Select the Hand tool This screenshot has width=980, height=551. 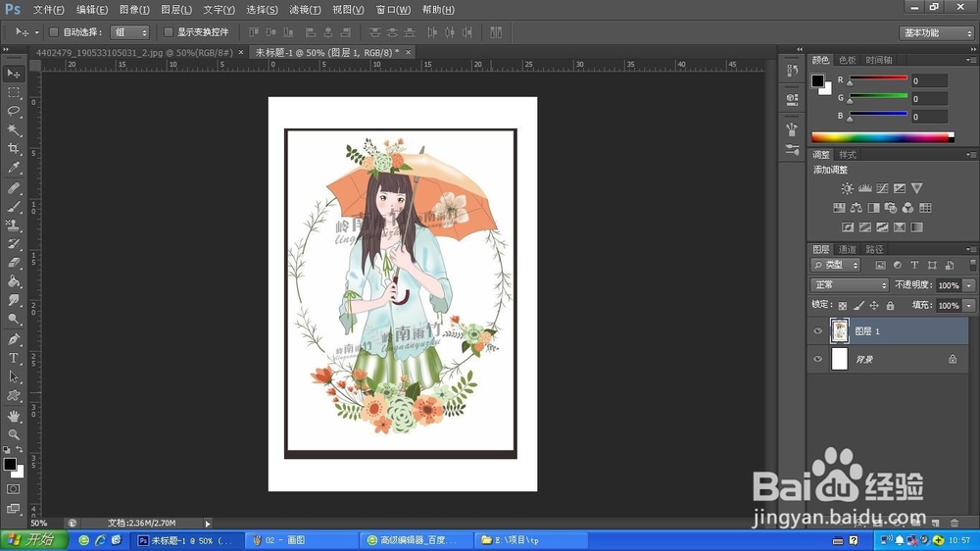pos(14,416)
